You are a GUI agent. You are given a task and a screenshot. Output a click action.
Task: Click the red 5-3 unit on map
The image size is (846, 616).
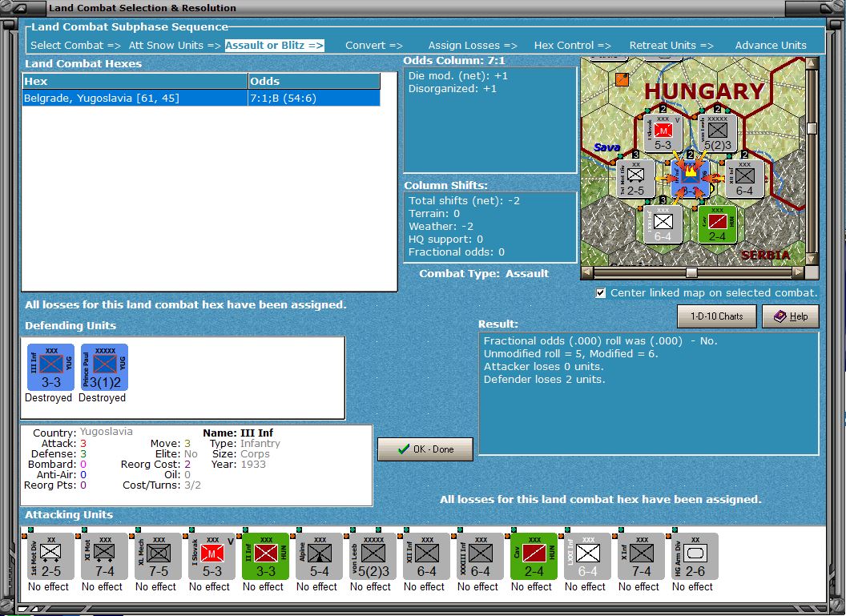click(663, 133)
